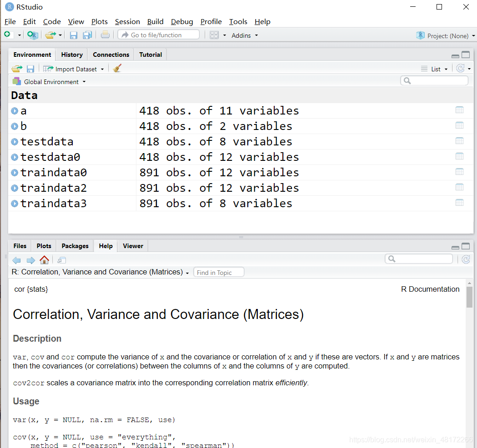This screenshot has width=477, height=448.
Task: Click the Open File folder icon
Action: coord(50,35)
